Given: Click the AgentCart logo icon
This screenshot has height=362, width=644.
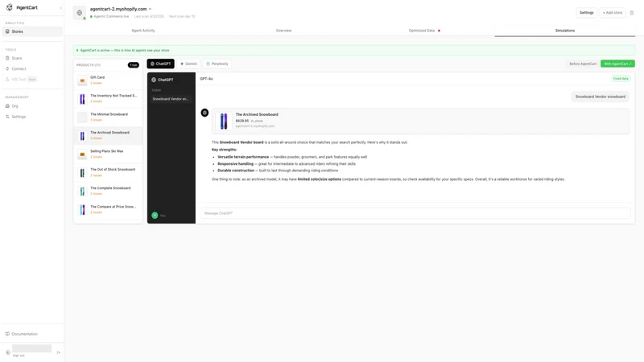Looking at the screenshot, I should [x=9, y=7].
